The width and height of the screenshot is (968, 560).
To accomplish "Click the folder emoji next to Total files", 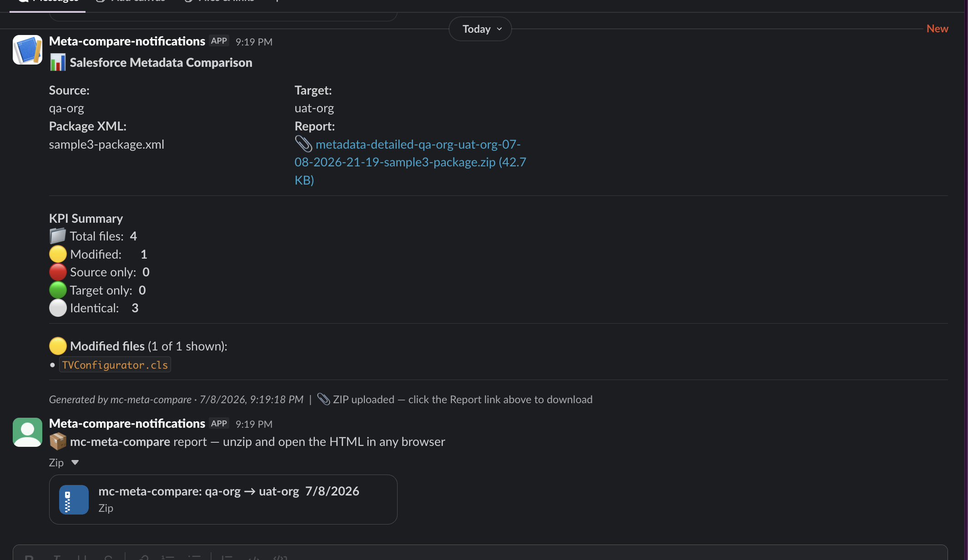I will pyautogui.click(x=58, y=236).
